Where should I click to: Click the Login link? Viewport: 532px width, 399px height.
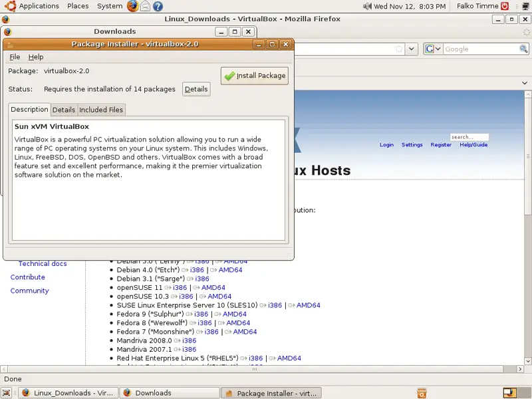tap(386, 144)
